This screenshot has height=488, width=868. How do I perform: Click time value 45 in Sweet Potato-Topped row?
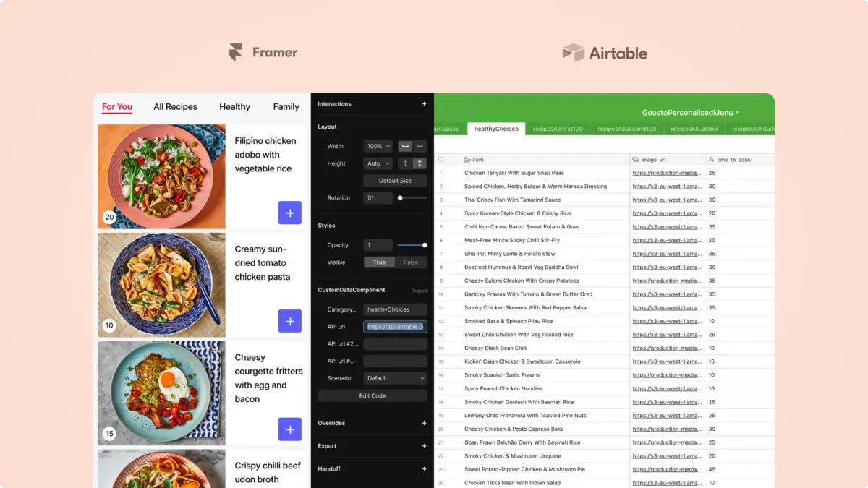pyautogui.click(x=712, y=470)
